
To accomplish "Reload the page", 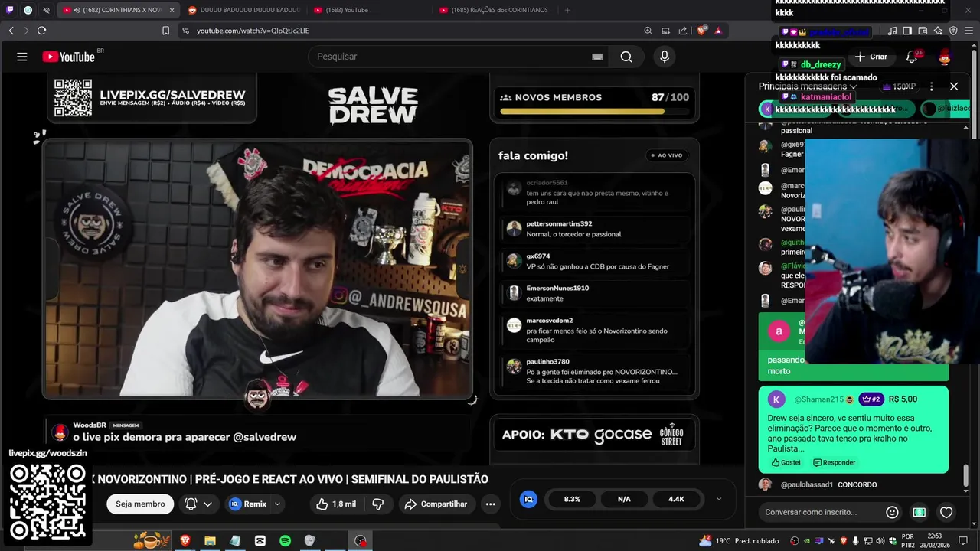I will tap(41, 31).
